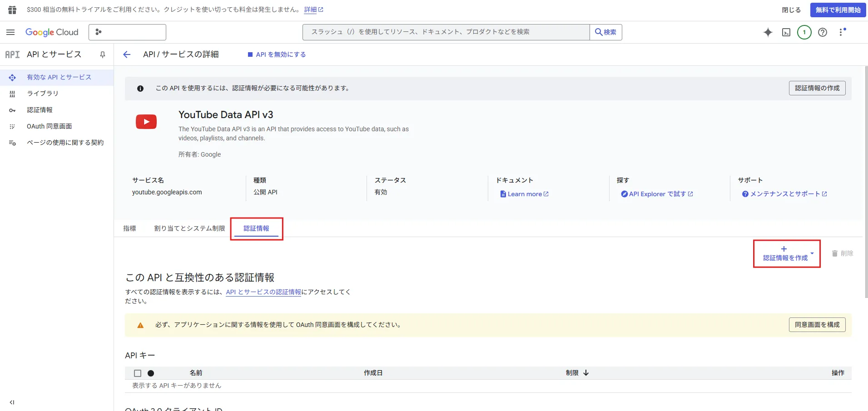Viewport: 868px width, 411px height.
Task: Click the page vertical scrollbar
Action: pyautogui.click(x=866, y=182)
